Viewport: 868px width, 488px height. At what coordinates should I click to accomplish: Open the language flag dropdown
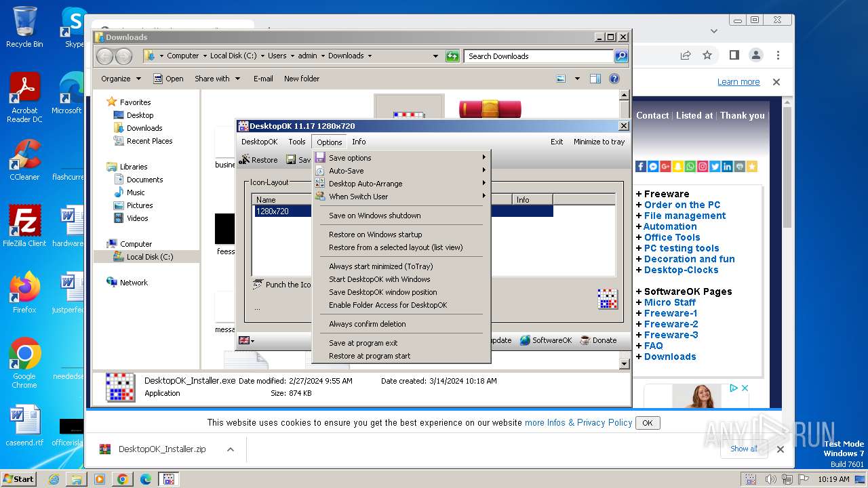tap(246, 340)
